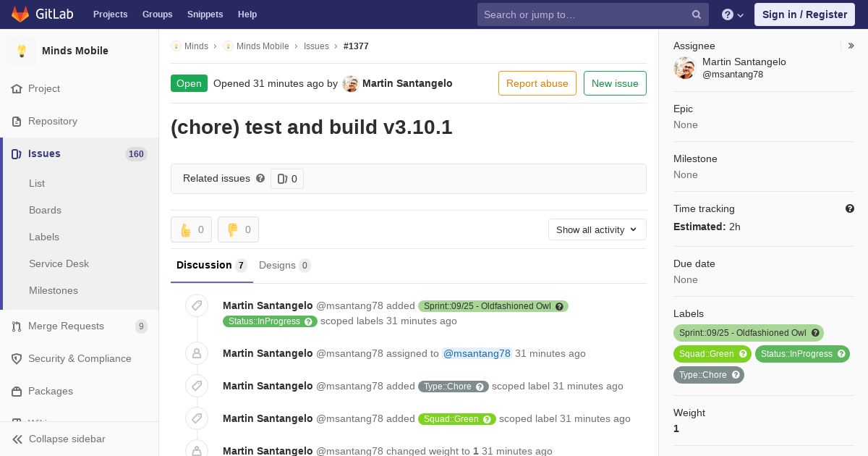Click Status::InProgress label in activity feed
The image size is (868, 456).
pyautogui.click(x=270, y=321)
